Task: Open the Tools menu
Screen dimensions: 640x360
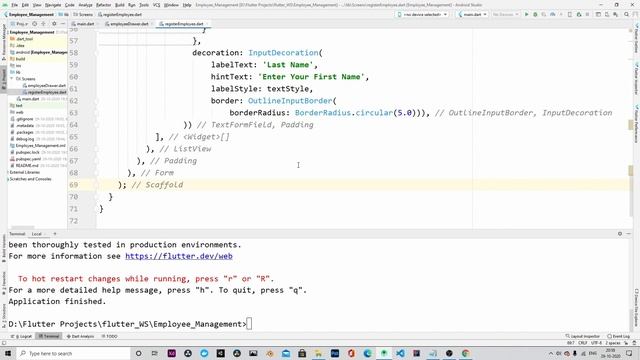Action: click(144, 5)
